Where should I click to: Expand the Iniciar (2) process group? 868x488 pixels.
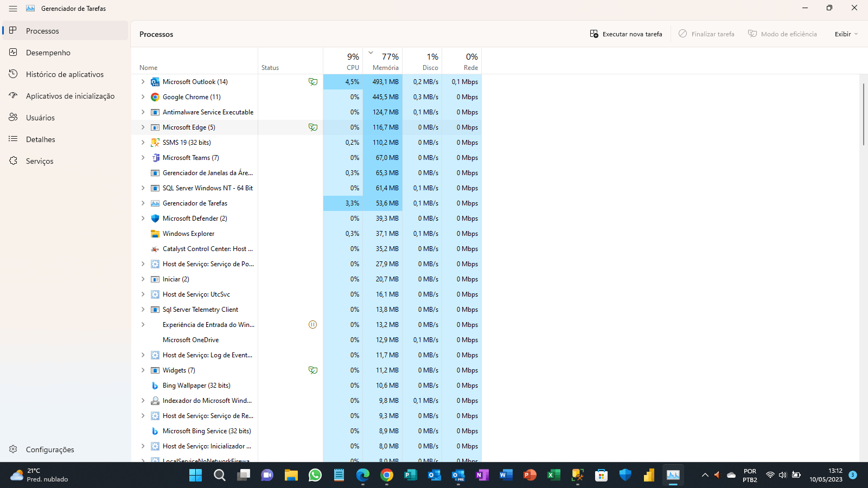[143, 279]
